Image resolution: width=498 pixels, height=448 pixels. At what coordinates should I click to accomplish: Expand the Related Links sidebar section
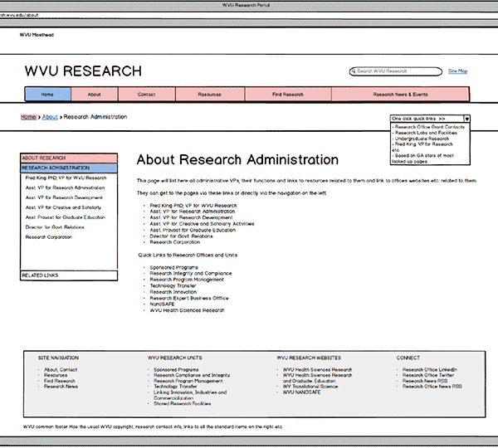pyautogui.click(x=69, y=275)
